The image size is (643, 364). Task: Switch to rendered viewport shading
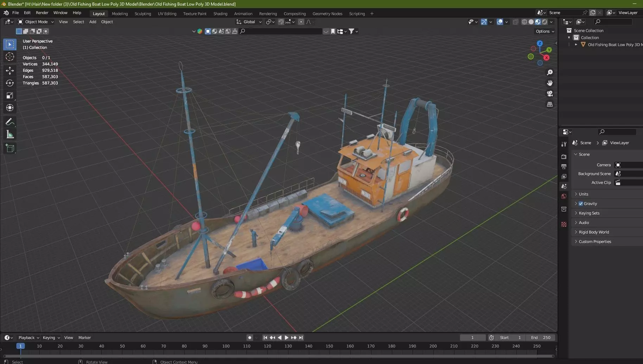tap(545, 22)
